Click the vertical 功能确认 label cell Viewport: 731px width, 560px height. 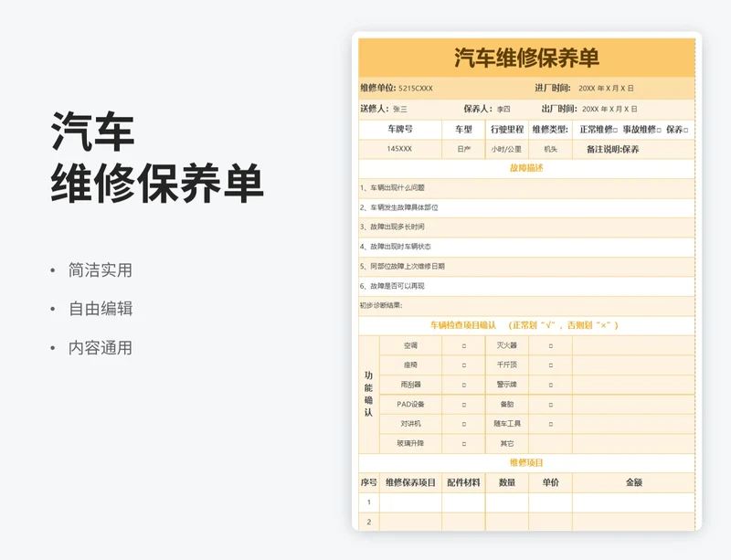(x=369, y=394)
